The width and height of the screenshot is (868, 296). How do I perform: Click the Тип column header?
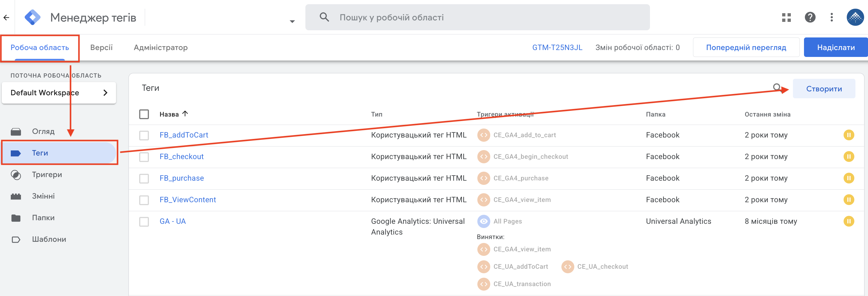click(376, 114)
